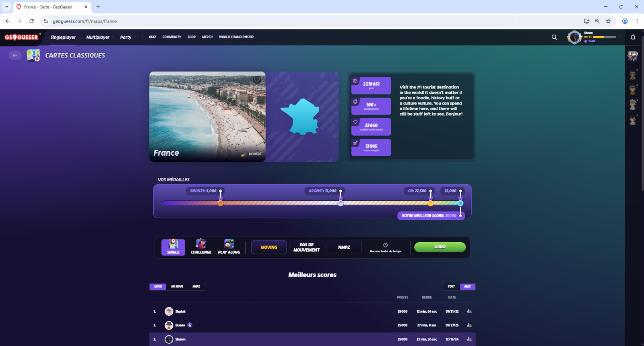Click the GeoGuessr logo

coord(22,37)
